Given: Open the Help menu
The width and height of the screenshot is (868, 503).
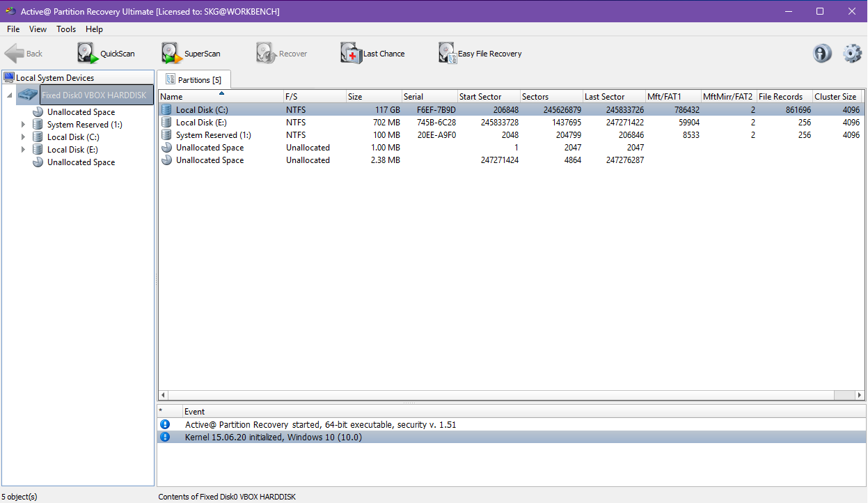Looking at the screenshot, I should pyautogui.click(x=95, y=29).
